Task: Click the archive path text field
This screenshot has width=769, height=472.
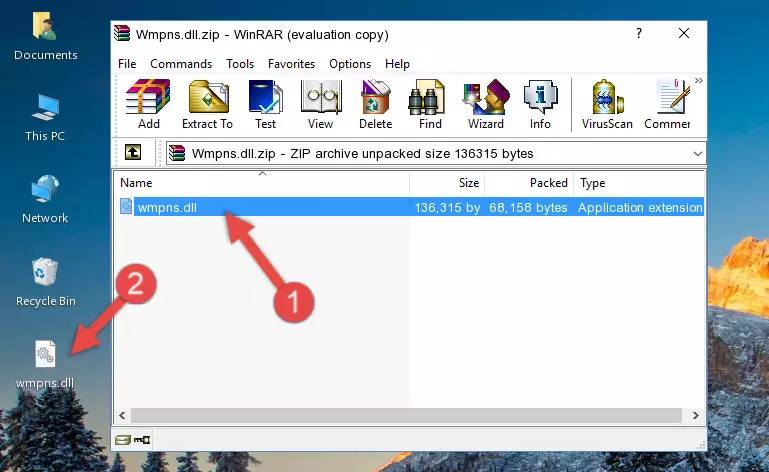Action: click(x=436, y=154)
